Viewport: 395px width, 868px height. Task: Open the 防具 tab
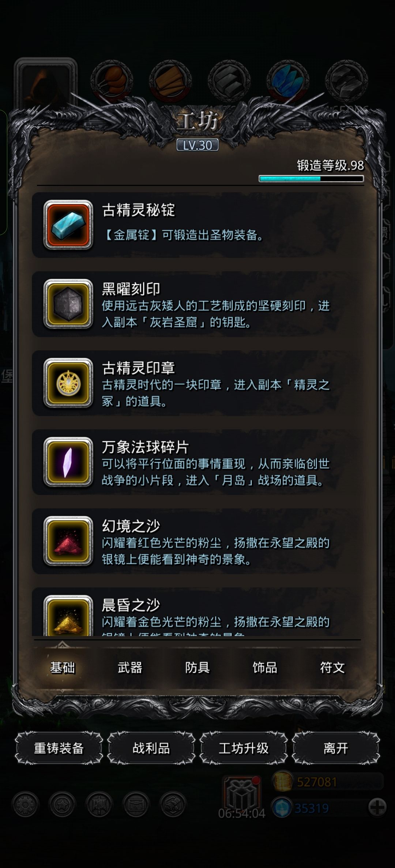pos(197,668)
